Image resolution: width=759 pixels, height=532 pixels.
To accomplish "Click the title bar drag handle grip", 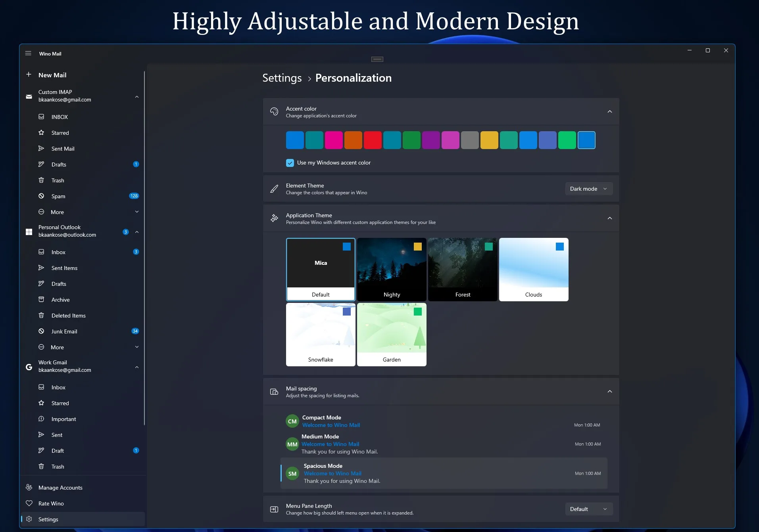I will 377,59.
